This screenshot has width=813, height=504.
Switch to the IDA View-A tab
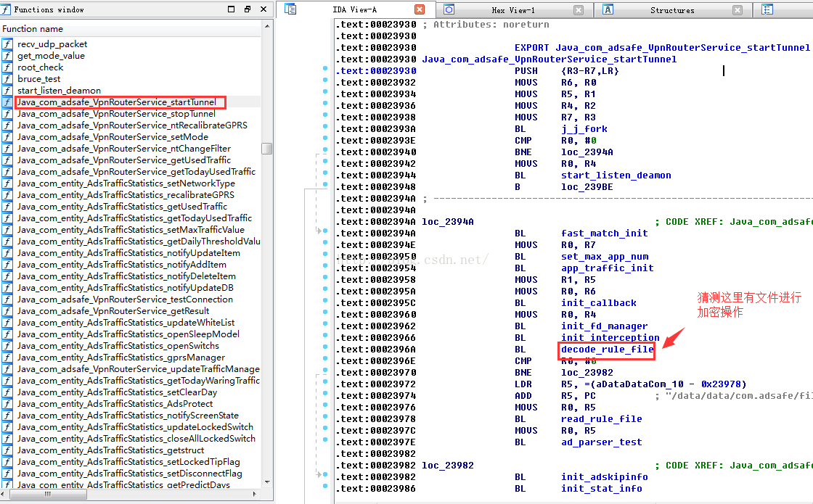355,10
